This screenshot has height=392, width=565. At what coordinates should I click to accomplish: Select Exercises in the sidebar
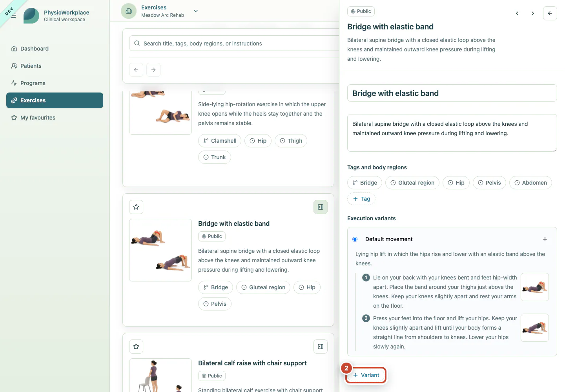coord(55,100)
